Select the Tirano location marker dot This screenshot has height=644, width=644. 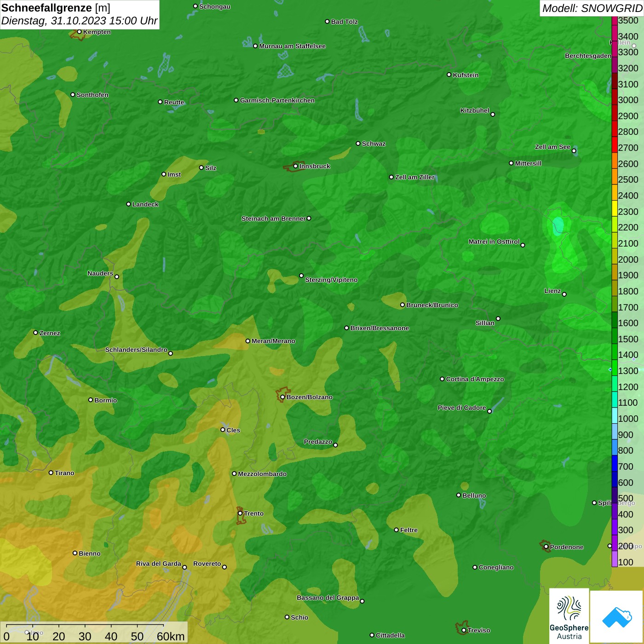[x=51, y=472]
